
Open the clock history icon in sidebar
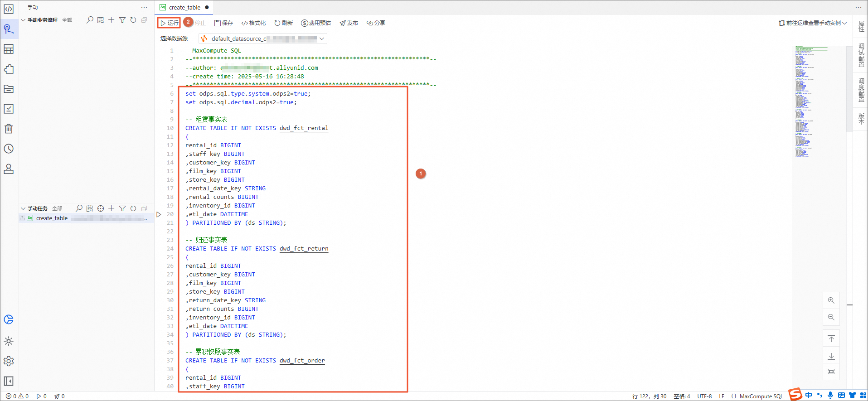[x=9, y=149]
